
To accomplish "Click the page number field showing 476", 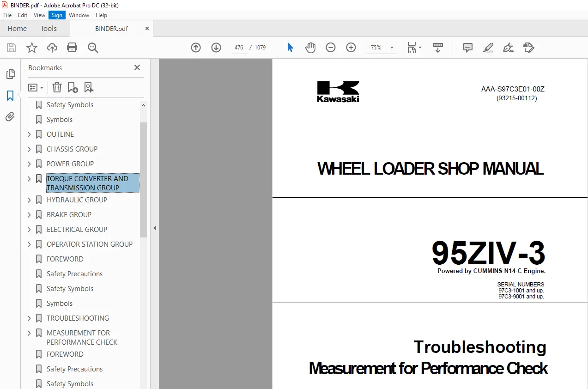I will click(239, 48).
